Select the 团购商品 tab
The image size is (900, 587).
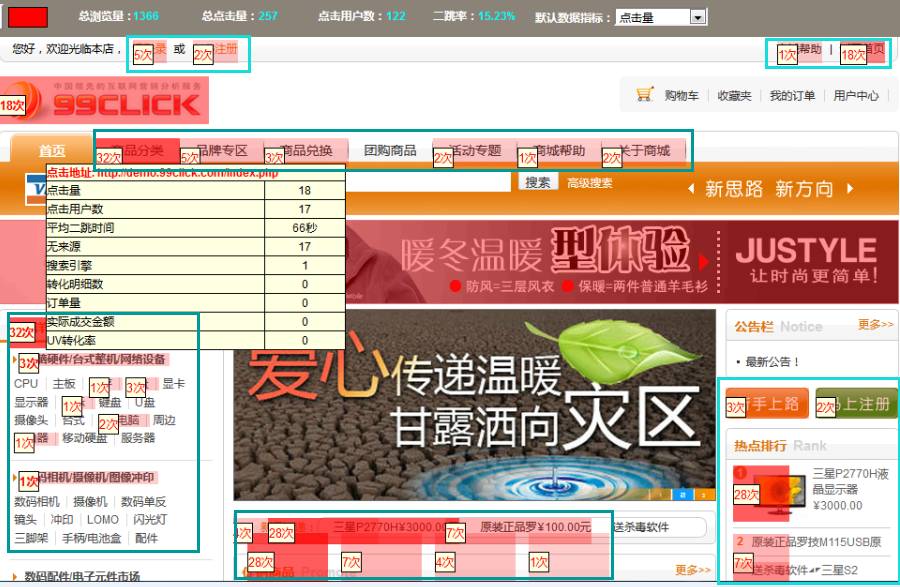click(x=390, y=150)
